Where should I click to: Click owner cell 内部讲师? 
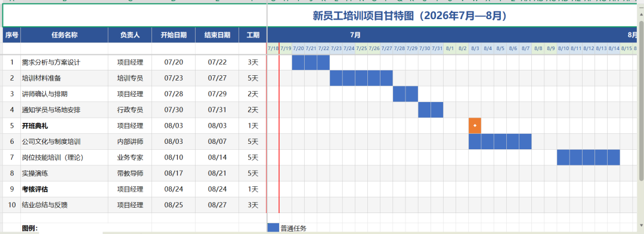pos(130,141)
